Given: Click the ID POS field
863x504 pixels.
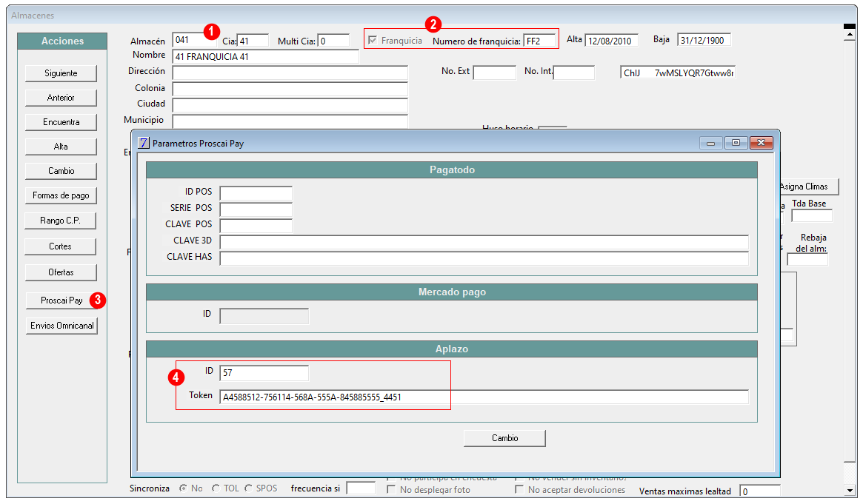Looking at the screenshot, I should (256, 193).
